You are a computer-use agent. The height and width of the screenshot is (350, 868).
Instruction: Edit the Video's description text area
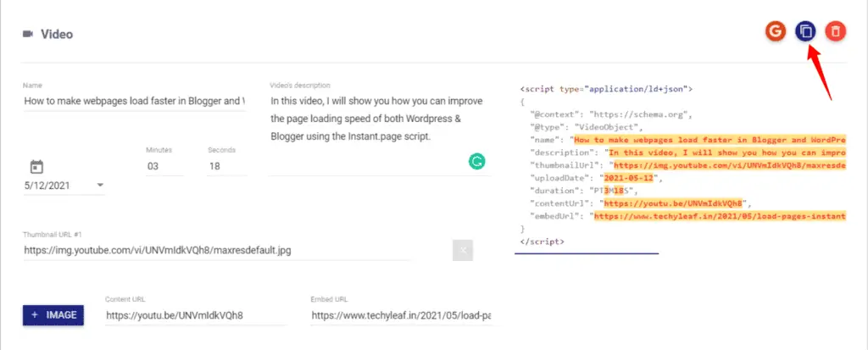379,132
